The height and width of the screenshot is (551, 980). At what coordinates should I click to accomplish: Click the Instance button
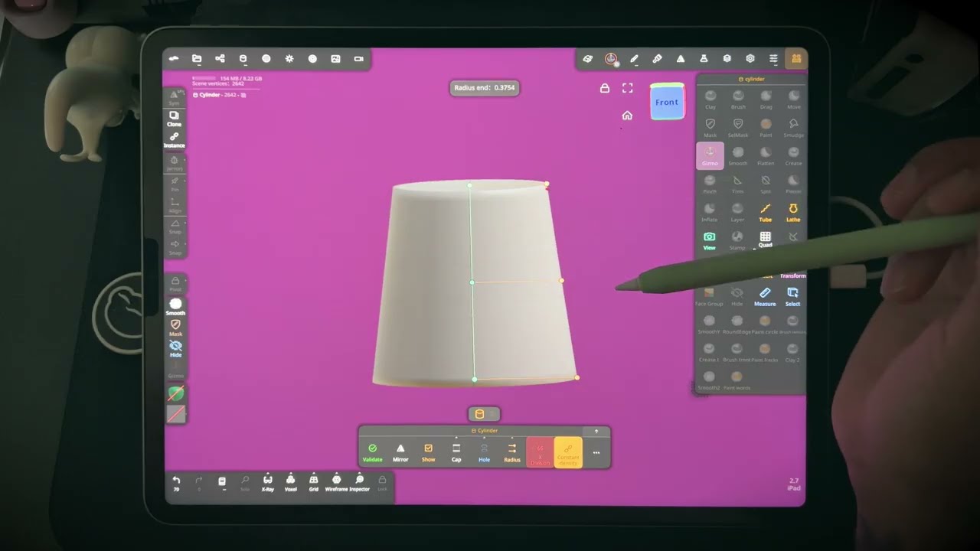175,140
